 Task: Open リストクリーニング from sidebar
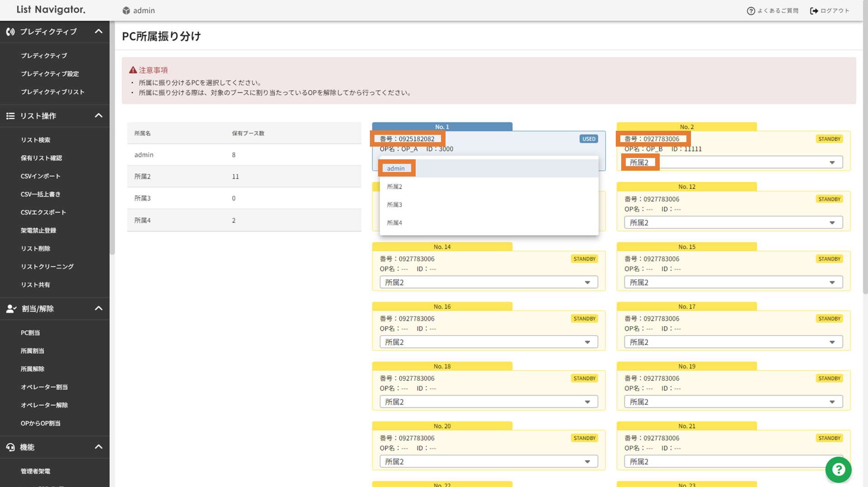click(47, 267)
